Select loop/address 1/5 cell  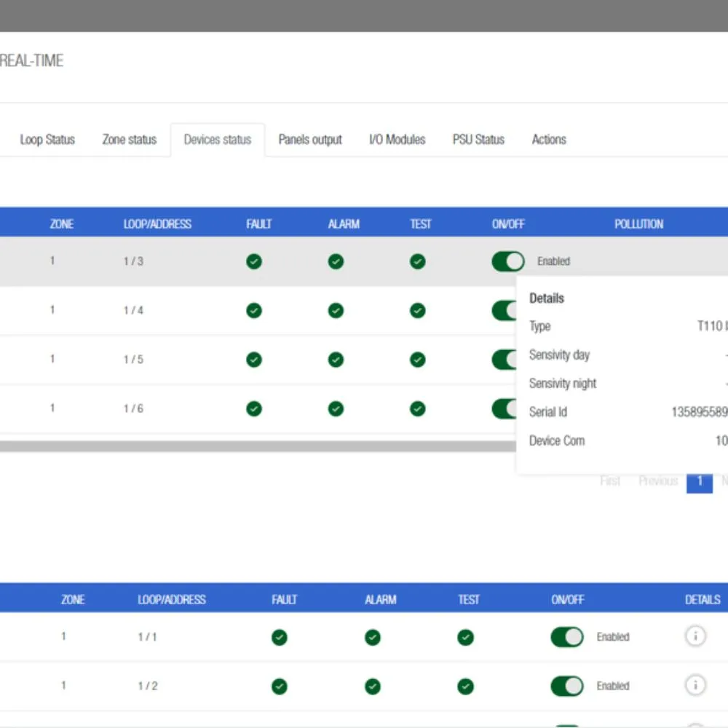click(x=133, y=360)
